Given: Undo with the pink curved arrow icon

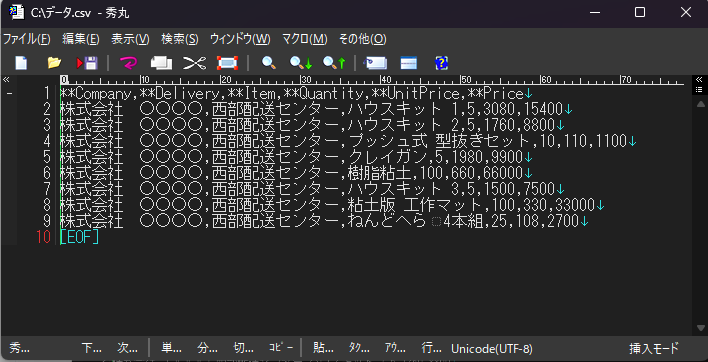Looking at the screenshot, I should tap(129, 63).
